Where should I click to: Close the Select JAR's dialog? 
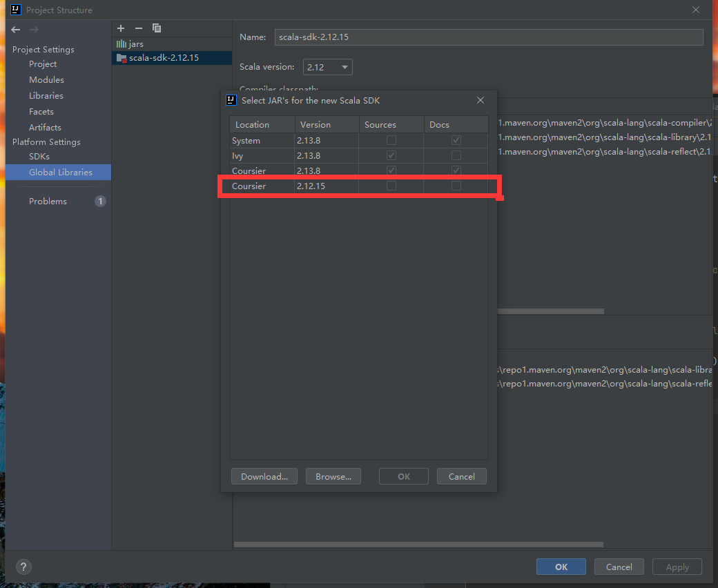click(x=481, y=100)
